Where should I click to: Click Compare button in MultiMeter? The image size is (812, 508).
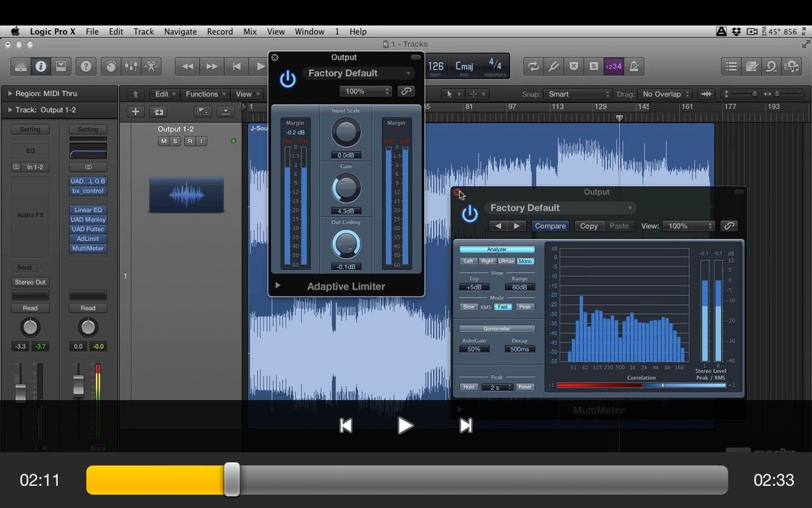(x=550, y=226)
